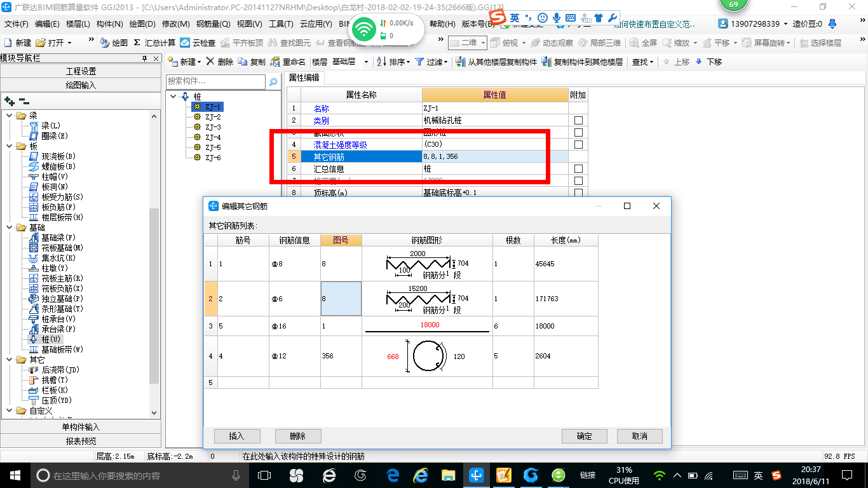The height and width of the screenshot is (488, 868).
Task: Open the 编辑(E) menu
Action: click(47, 24)
